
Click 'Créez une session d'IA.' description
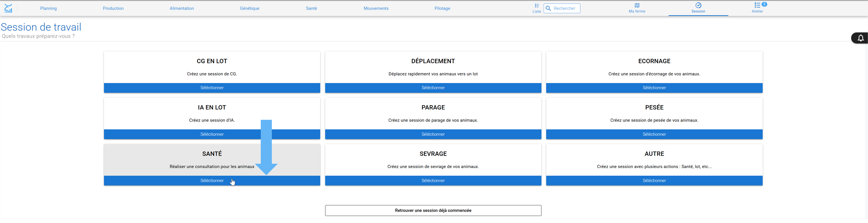[x=212, y=120]
